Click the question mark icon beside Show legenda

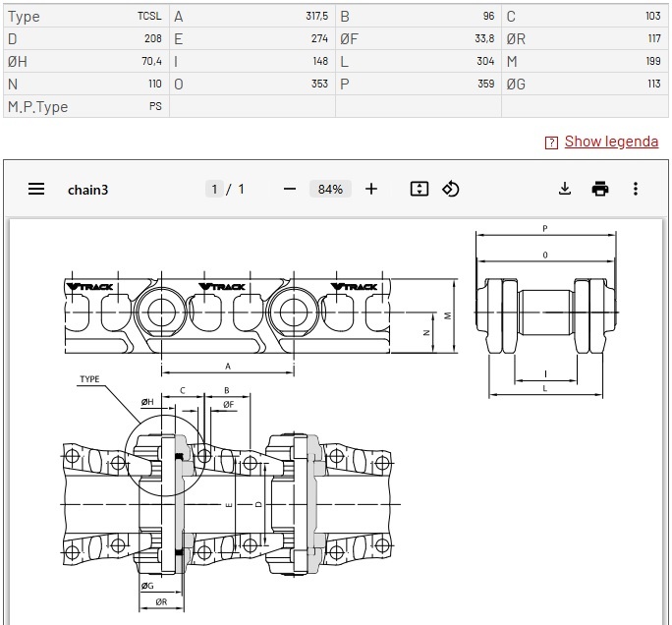551,142
